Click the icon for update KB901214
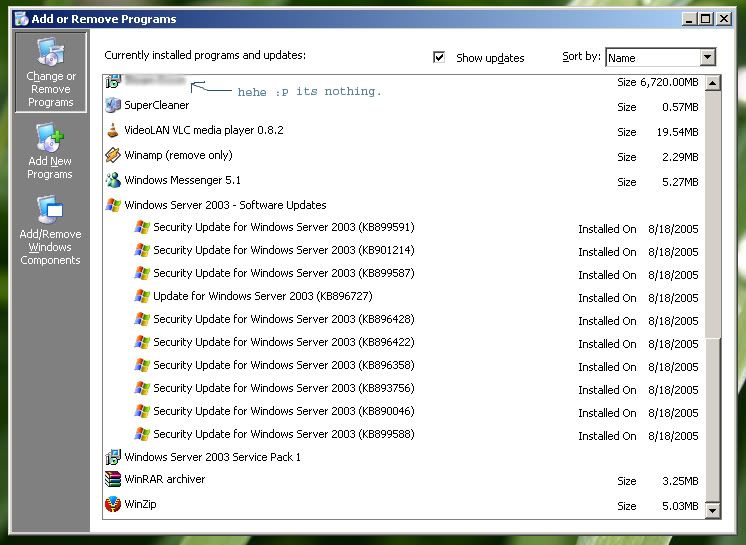 click(142, 250)
